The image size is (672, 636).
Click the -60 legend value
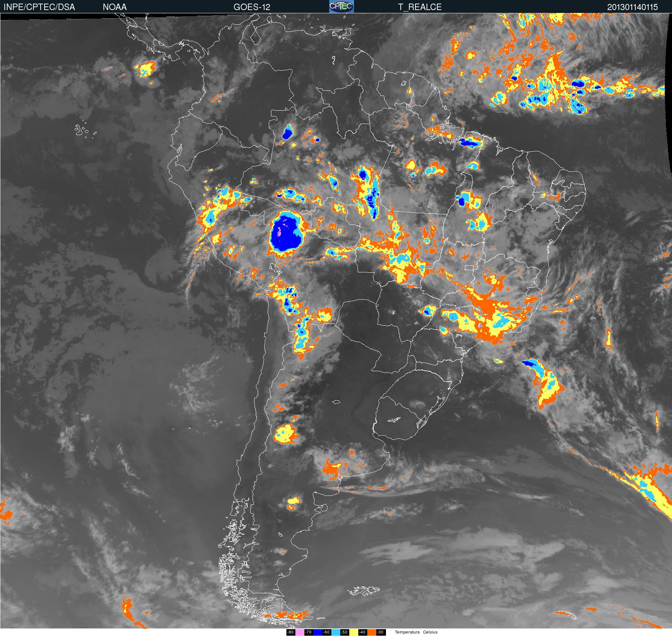[326, 632]
